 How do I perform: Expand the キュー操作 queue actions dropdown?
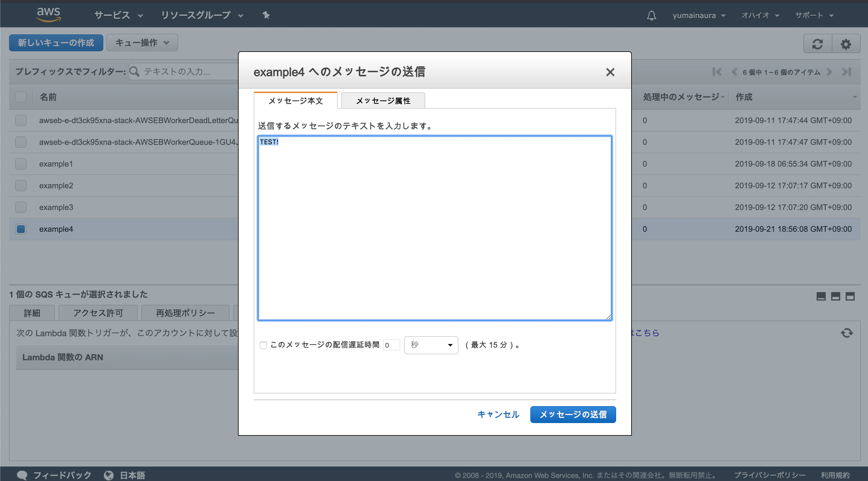tap(142, 43)
